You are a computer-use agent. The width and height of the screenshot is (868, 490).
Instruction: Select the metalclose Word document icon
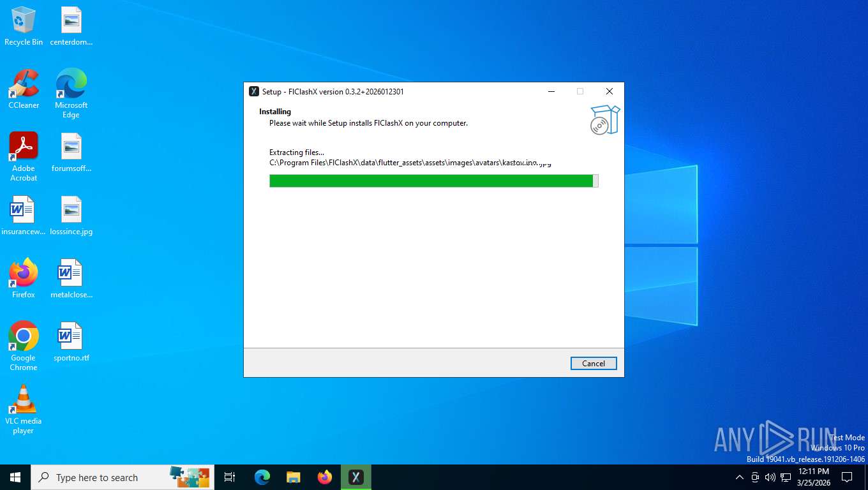click(x=71, y=279)
